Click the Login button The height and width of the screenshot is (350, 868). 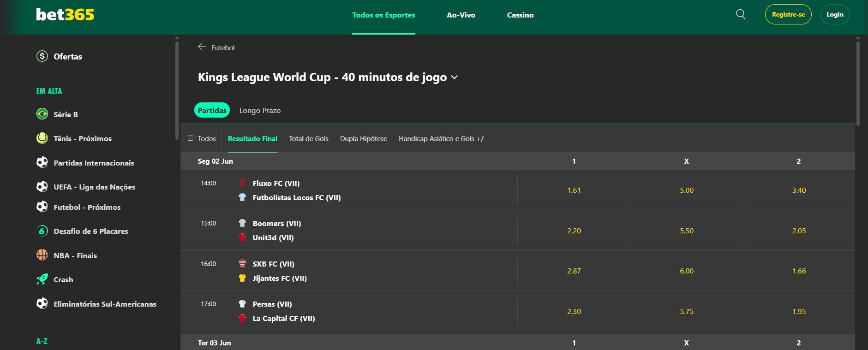pos(835,14)
